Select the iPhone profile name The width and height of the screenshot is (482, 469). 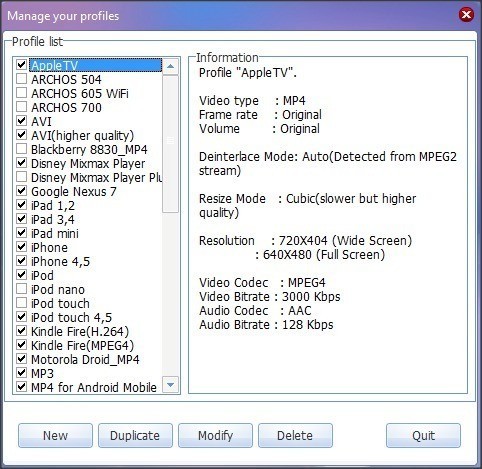click(x=49, y=247)
